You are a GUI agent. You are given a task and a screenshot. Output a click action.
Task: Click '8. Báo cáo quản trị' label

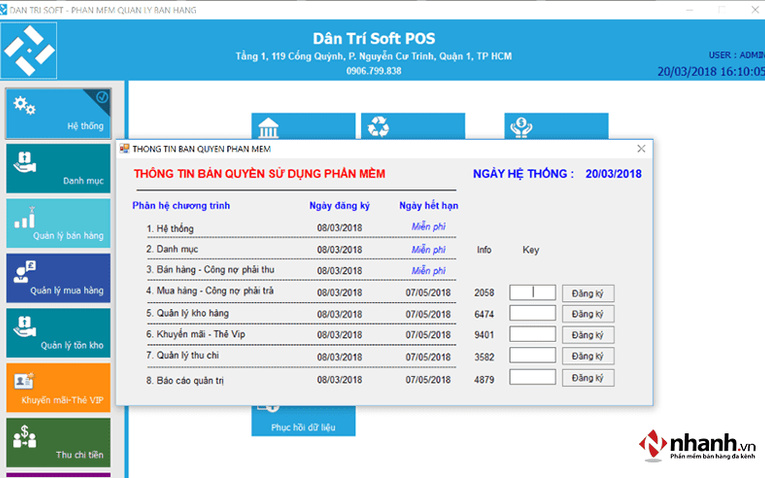click(185, 380)
